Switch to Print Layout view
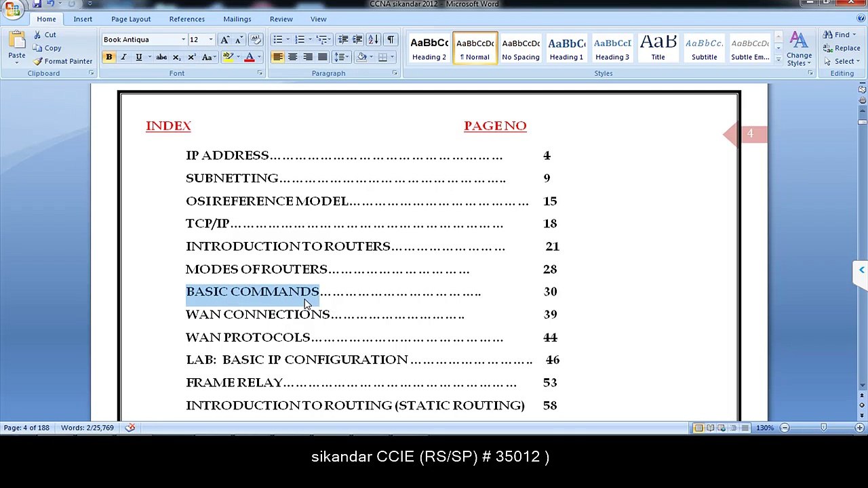The width and height of the screenshot is (868, 488). coord(698,428)
